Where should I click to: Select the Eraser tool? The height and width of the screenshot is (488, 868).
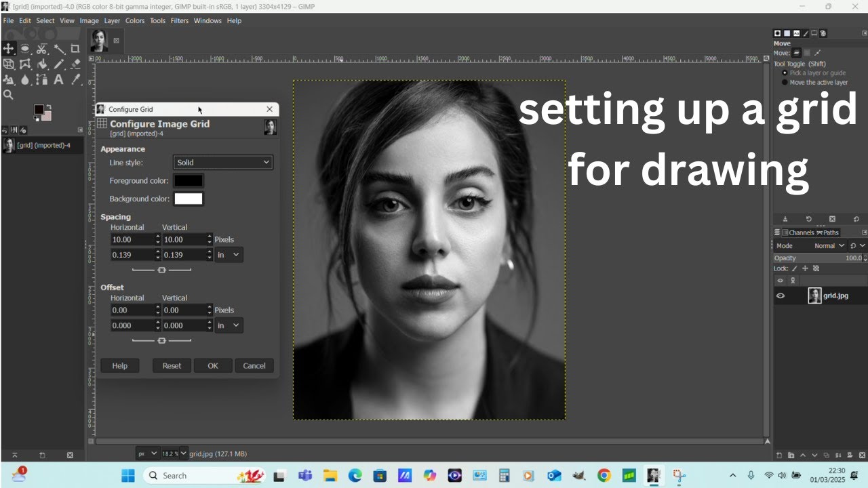tap(75, 64)
